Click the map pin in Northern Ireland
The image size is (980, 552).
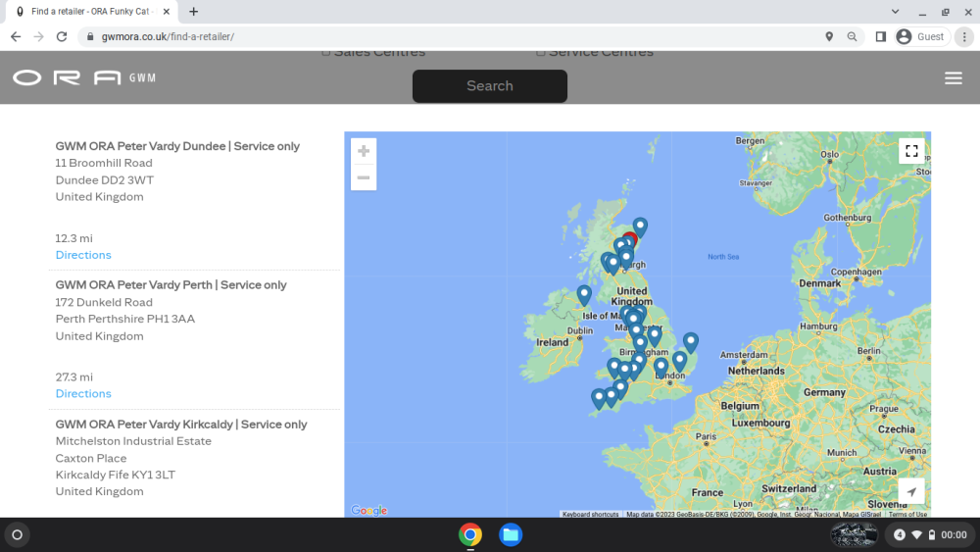point(584,295)
